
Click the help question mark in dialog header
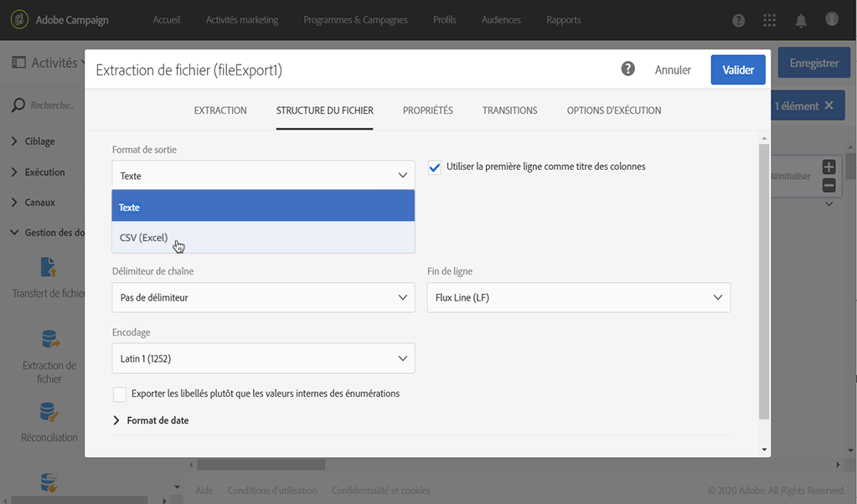627,69
